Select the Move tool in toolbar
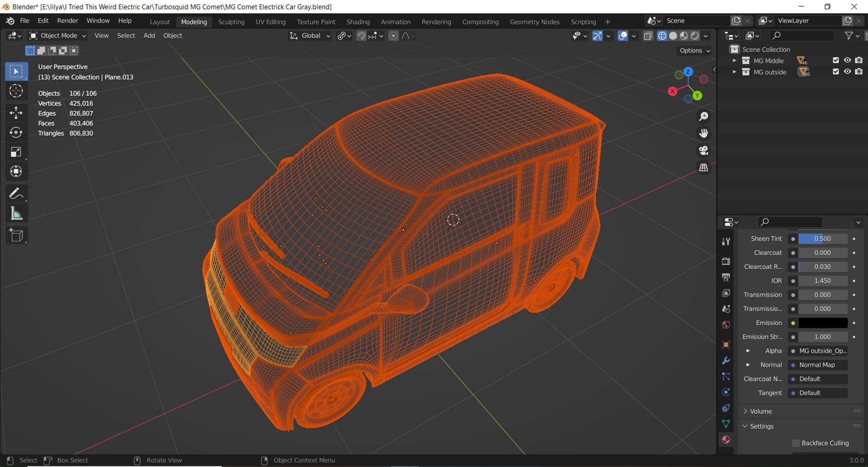Viewport: 868px width, 467px height. pos(16,113)
